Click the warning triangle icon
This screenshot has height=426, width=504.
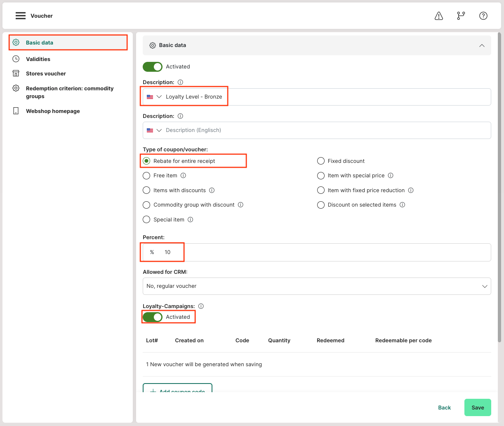coord(439,16)
